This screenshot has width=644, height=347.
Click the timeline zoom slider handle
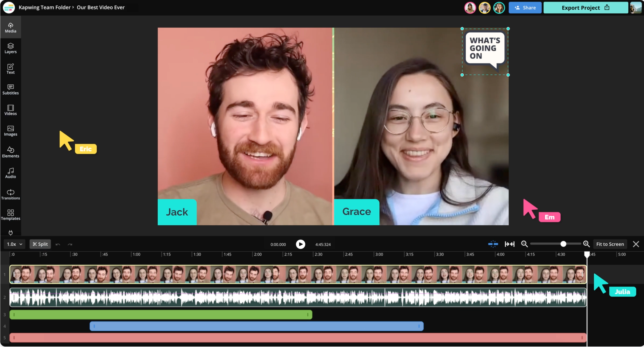563,244
